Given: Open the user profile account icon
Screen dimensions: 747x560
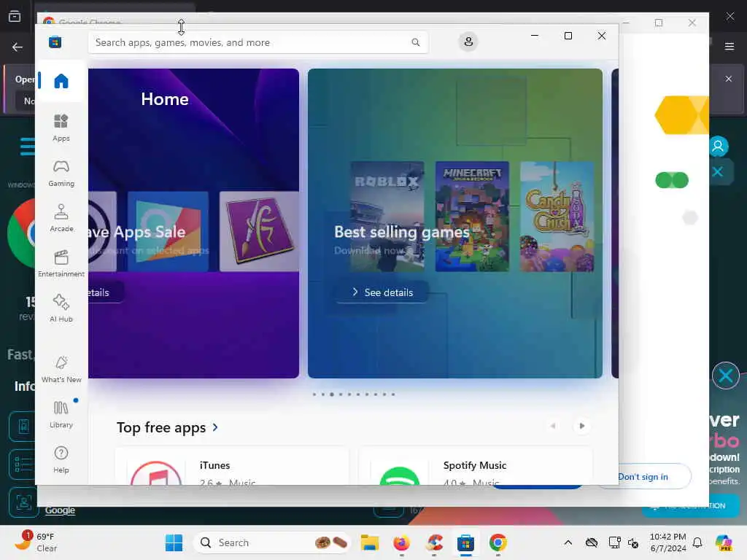Looking at the screenshot, I should click(x=468, y=42).
